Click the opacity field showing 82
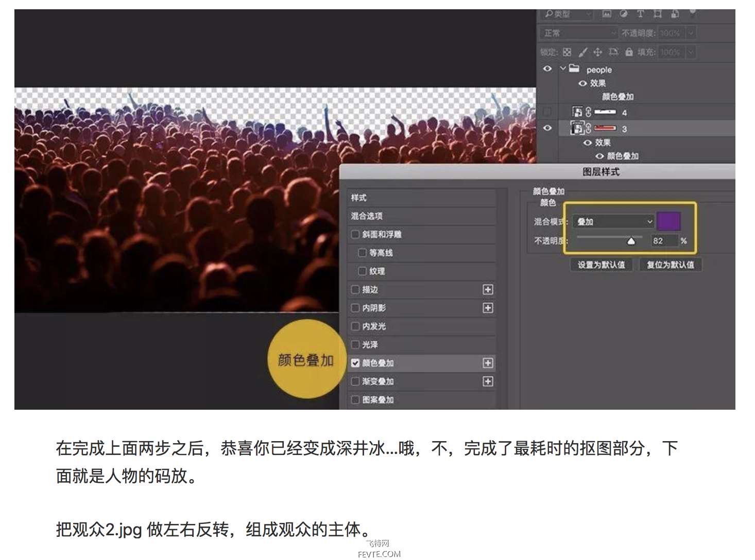This screenshot has height=560, width=755. (x=664, y=241)
